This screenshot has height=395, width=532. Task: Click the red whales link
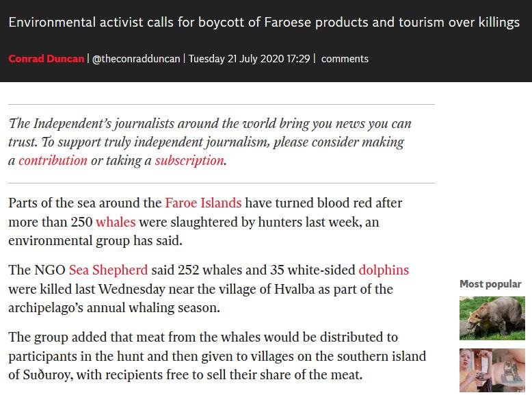tap(116, 222)
